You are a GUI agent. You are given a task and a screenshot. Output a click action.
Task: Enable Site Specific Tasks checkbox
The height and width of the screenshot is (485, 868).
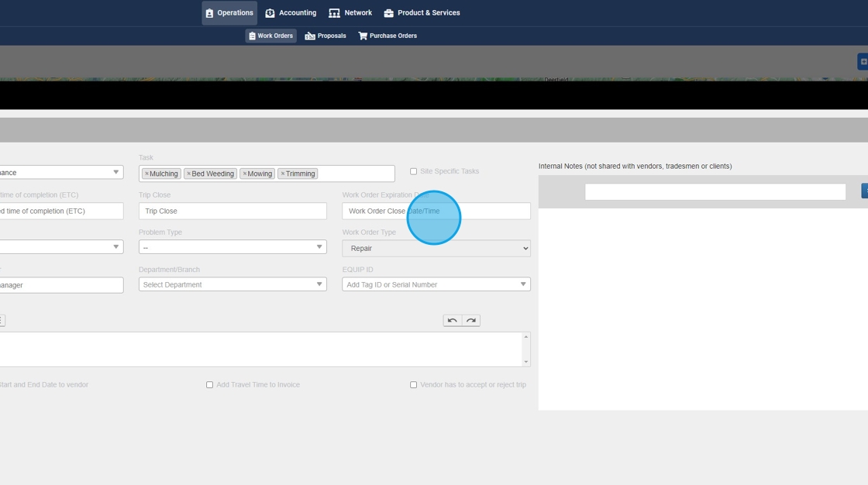tap(414, 172)
